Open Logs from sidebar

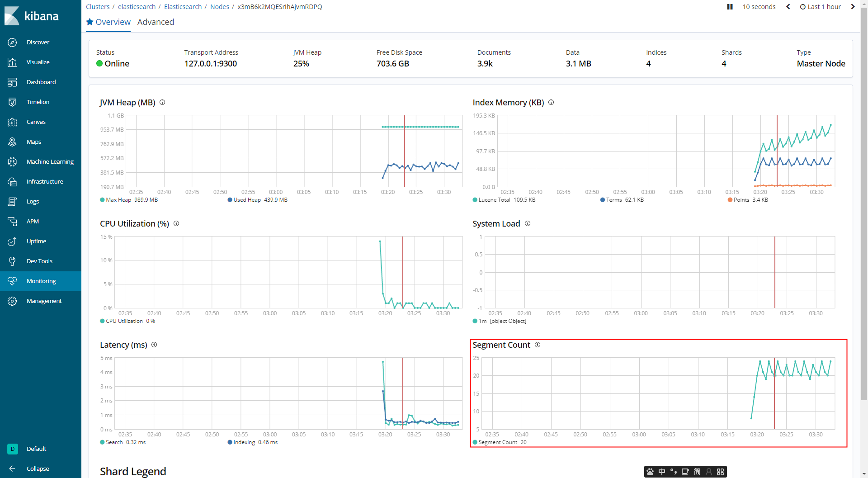[41, 201]
